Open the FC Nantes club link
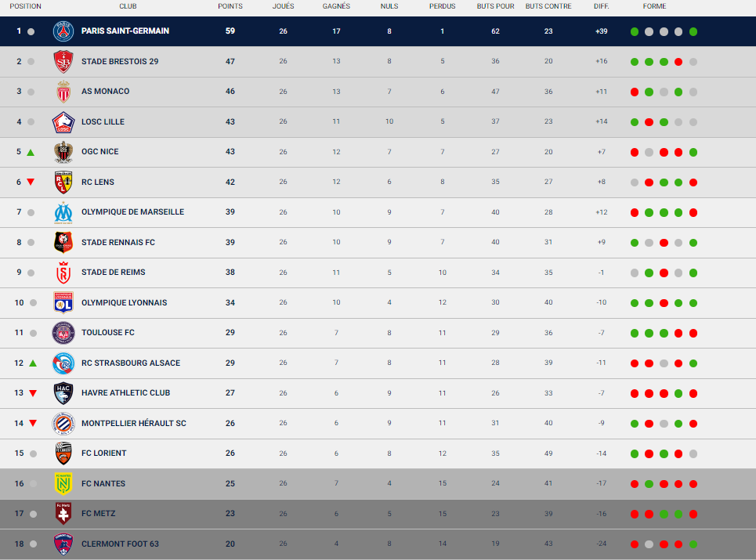 click(x=103, y=483)
